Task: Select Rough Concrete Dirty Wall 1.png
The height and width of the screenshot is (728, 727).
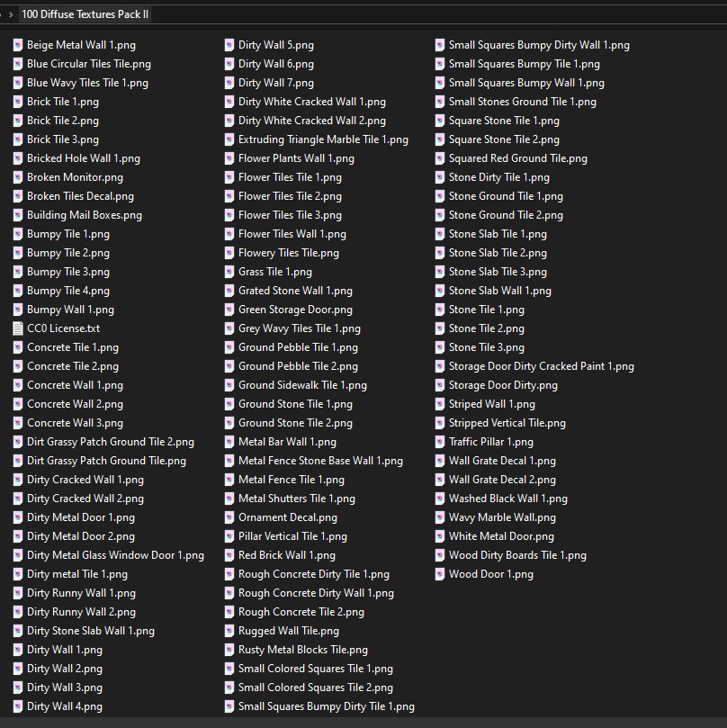Action: click(x=316, y=593)
